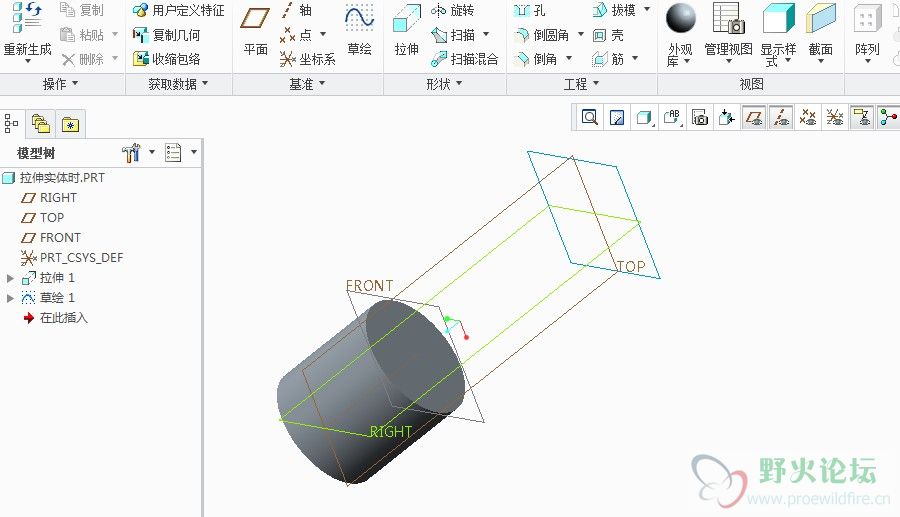
Task: Click the Delete (删除) icon
Action: click(x=68, y=59)
